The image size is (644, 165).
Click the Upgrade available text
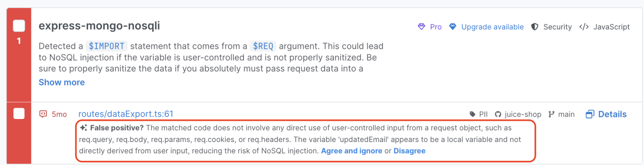[492, 27]
